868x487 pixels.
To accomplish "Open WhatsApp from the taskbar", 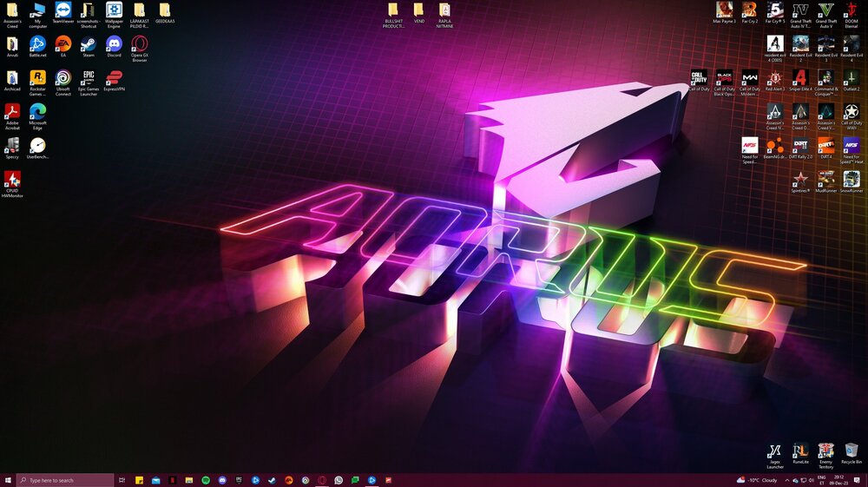I will pos(339,480).
